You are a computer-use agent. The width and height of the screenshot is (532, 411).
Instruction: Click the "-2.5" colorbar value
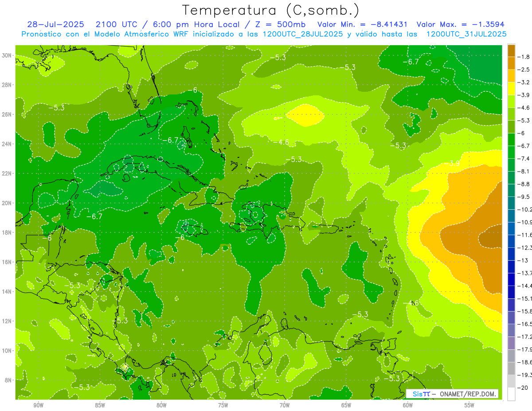[x=523, y=70]
